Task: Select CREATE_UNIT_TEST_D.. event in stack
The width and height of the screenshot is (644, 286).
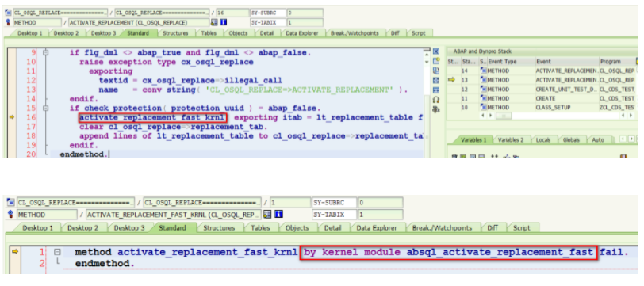Action: click(566, 89)
